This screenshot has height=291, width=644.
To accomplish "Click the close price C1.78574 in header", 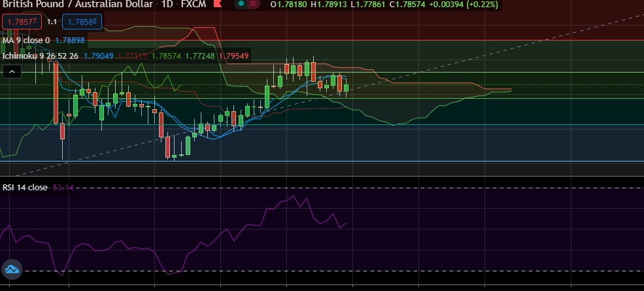I will click(406, 5).
